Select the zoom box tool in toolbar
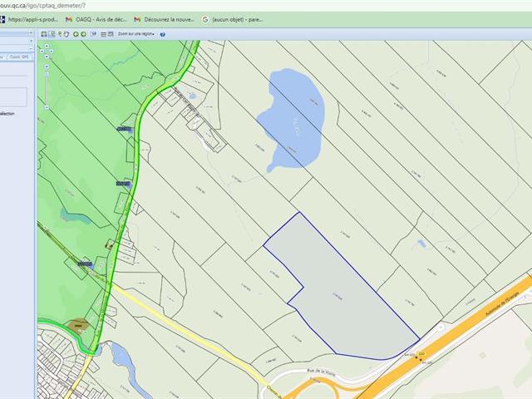Image resolution: width=532 pixels, height=399 pixels. point(52,34)
